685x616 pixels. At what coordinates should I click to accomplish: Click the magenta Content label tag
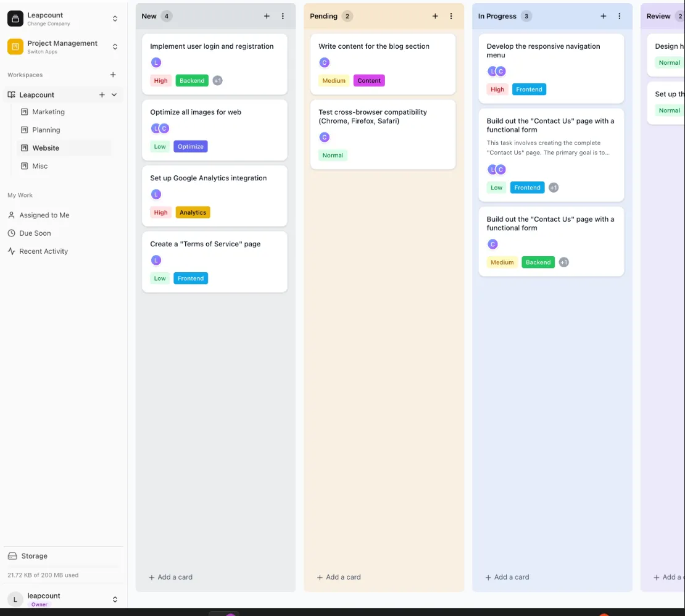(369, 81)
